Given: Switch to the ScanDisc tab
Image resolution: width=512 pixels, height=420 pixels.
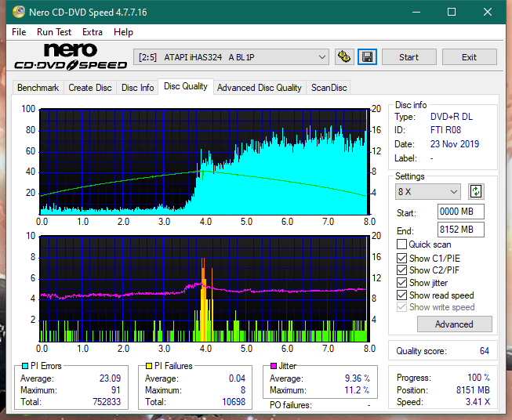Looking at the screenshot, I should point(329,88).
